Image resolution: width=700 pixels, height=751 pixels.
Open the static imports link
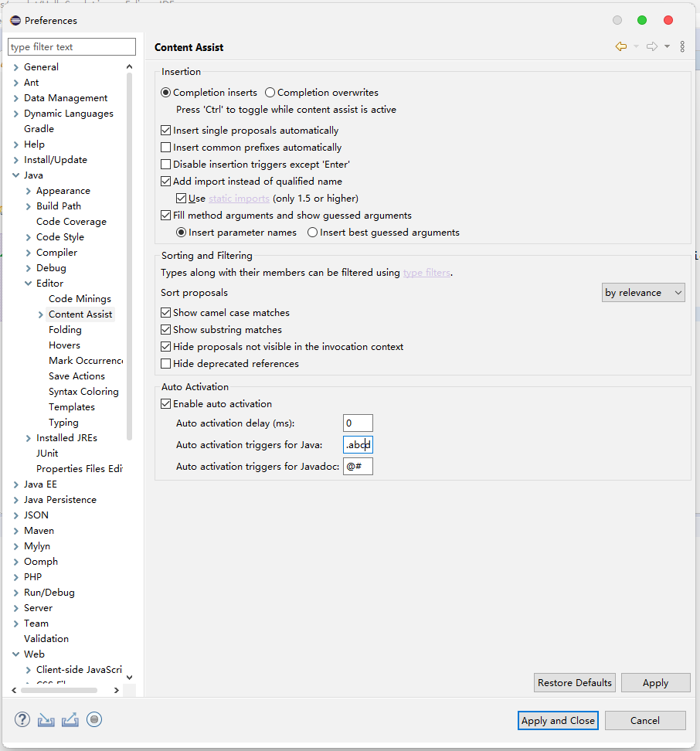coord(239,198)
